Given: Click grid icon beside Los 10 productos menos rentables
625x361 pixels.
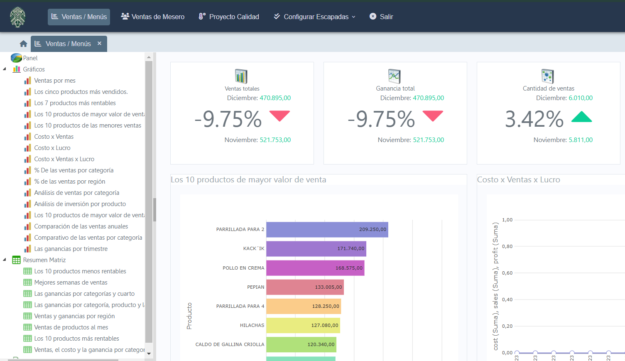Looking at the screenshot, I should pos(28,271).
